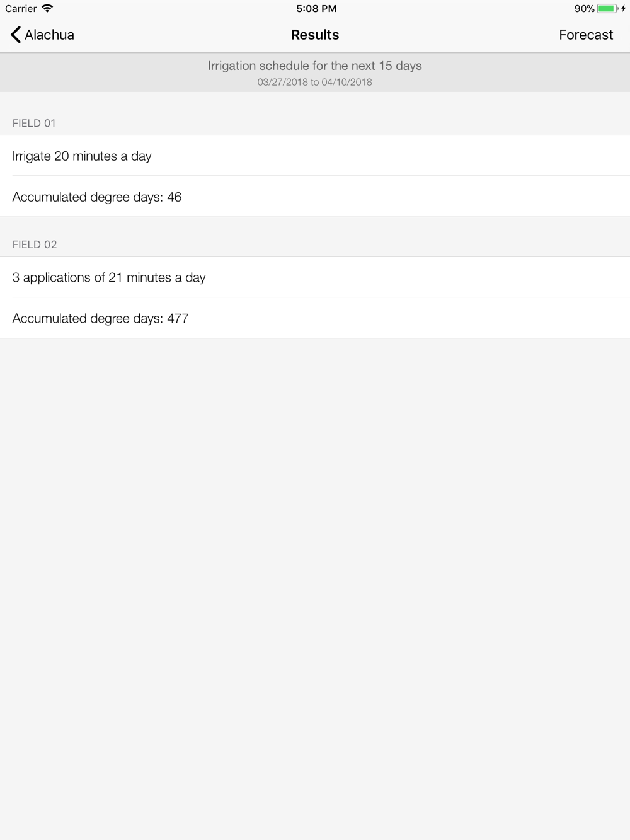This screenshot has height=840, width=630.
Task: Tap the Results title
Action: pyautogui.click(x=315, y=35)
